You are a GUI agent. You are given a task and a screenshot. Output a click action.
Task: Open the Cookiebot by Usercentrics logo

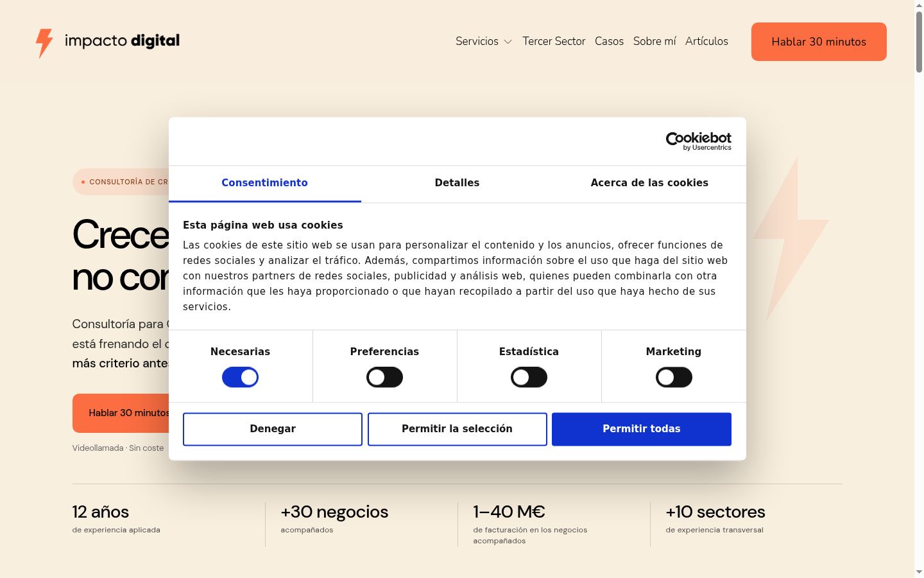coord(698,141)
